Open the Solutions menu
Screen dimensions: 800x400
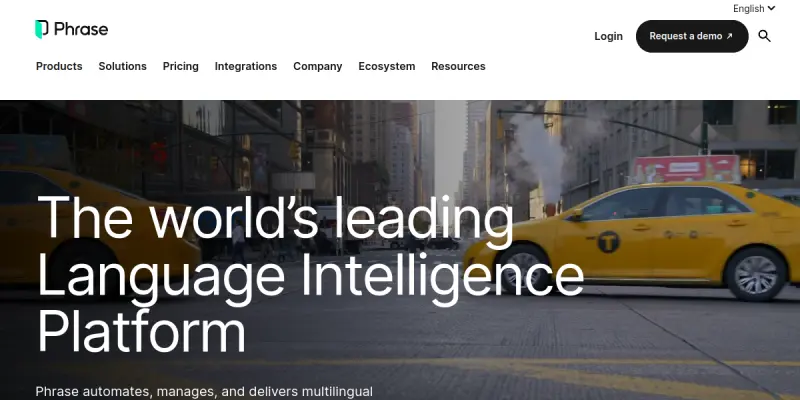pos(122,66)
